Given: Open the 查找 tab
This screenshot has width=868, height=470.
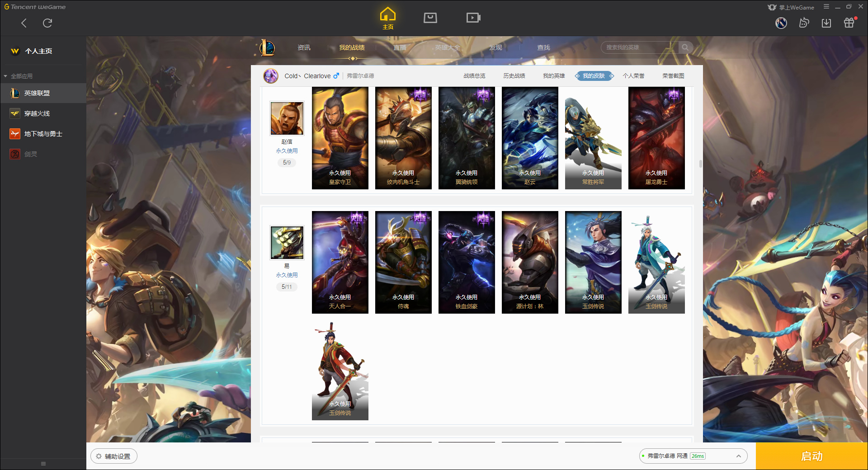Looking at the screenshot, I should pyautogui.click(x=543, y=47).
